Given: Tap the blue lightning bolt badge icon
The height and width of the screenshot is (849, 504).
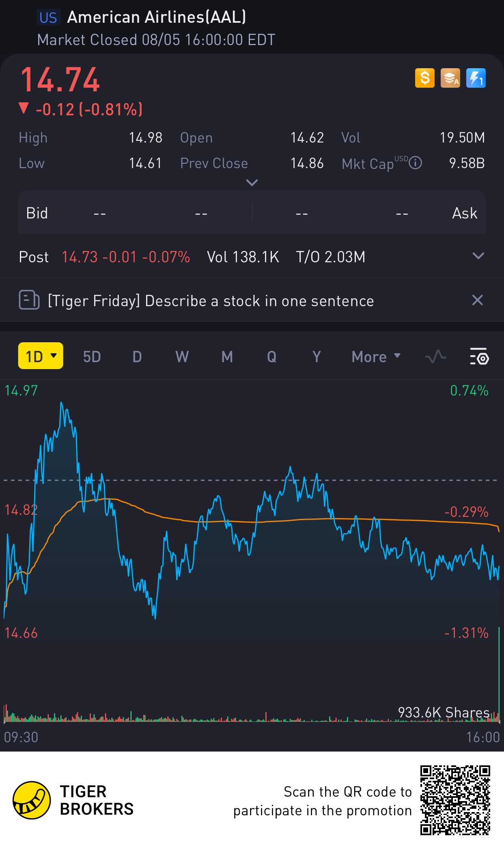Looking at the screenshot, I should tap(476, 78).
